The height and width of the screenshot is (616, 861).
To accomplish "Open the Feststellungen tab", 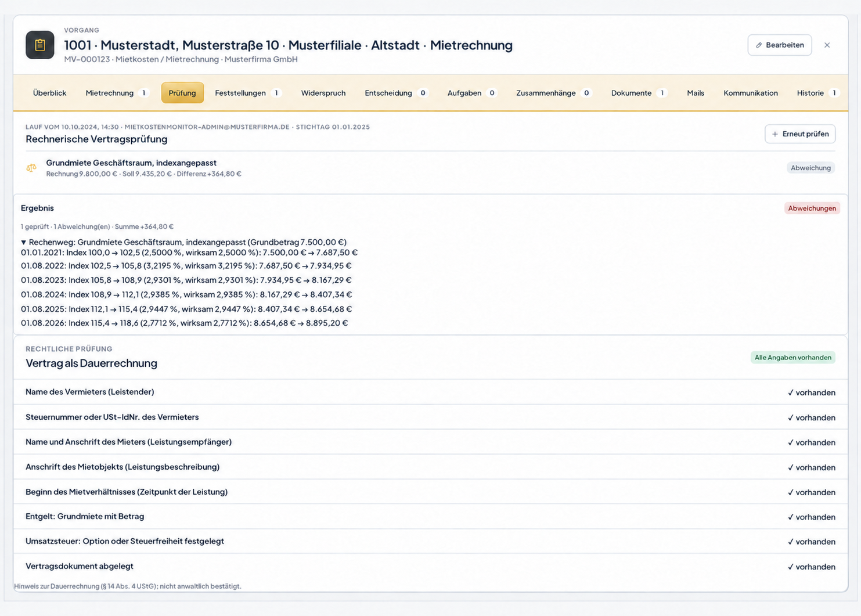I will click(x=248, y=93).
